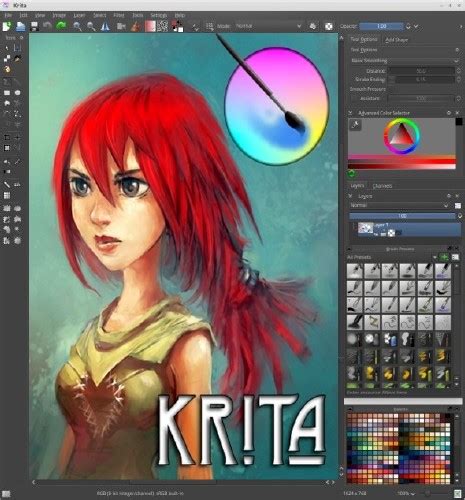Open the gradient chooser in the toolbar
Screen dimensions: 465x500
pyautogui.click(x=150, y=26)
